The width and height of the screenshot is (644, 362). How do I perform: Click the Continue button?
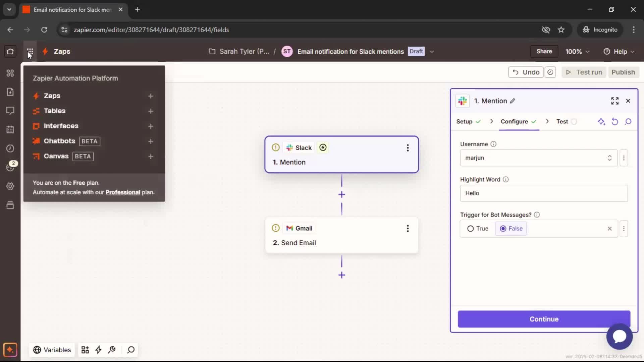tap(544, 319)
